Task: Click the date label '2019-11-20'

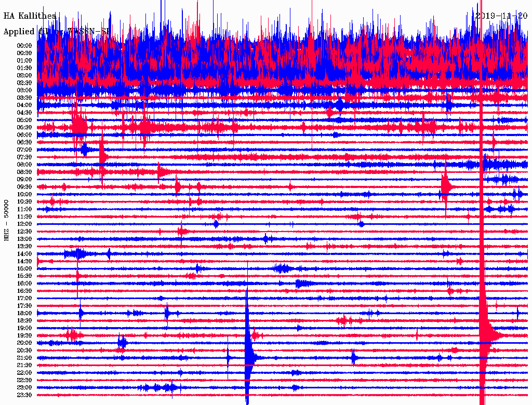Action: tap(501, 16)
